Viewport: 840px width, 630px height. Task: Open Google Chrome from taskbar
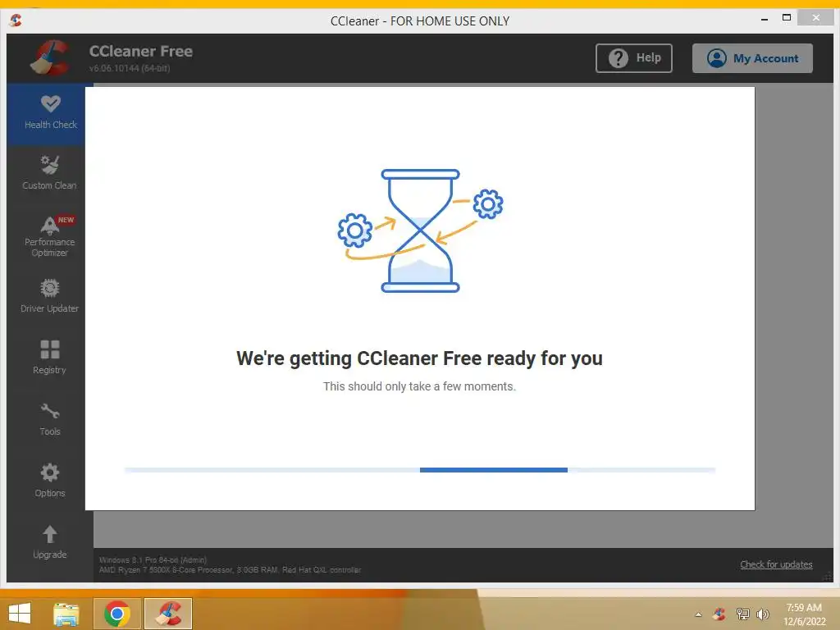coord(117,614)
